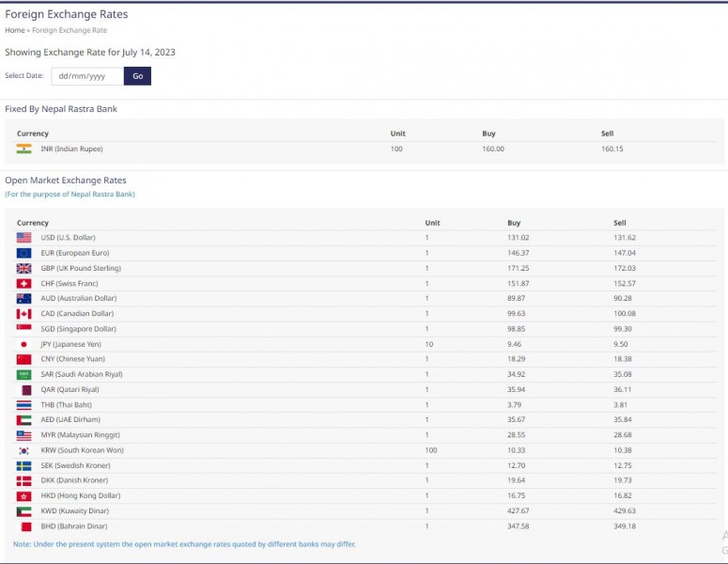This screenshot has width=728, height=564.
Task: Focus the dd/mm/yyyy date input field
Action: pyautogui.click(x=86, y=76)
